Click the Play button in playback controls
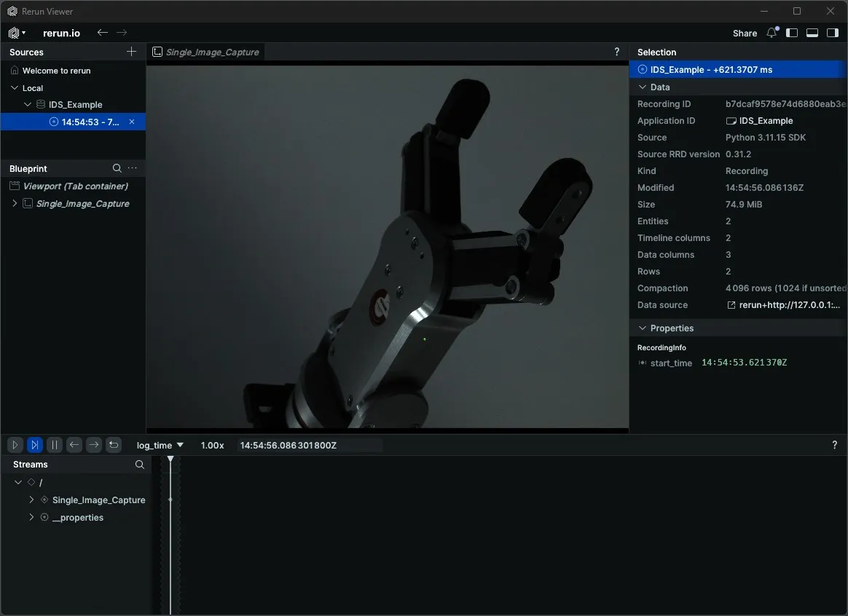 15,444
